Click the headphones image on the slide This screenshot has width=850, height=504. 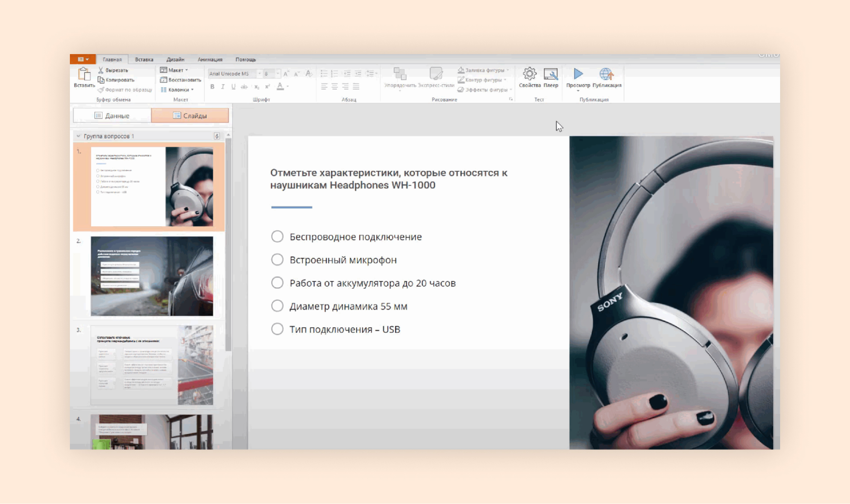(671, 293)
